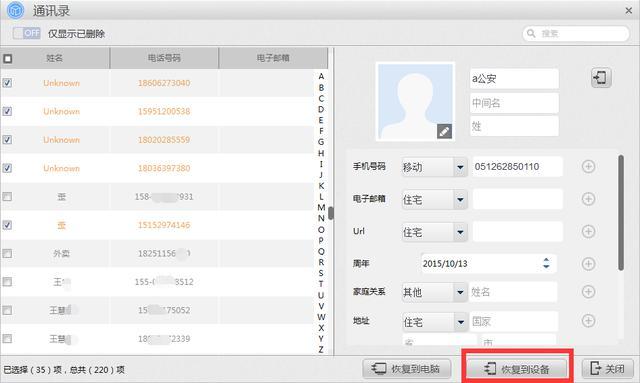Jump to letter S in the index
The image size is (640, 383).
click(x=321, y=273)
